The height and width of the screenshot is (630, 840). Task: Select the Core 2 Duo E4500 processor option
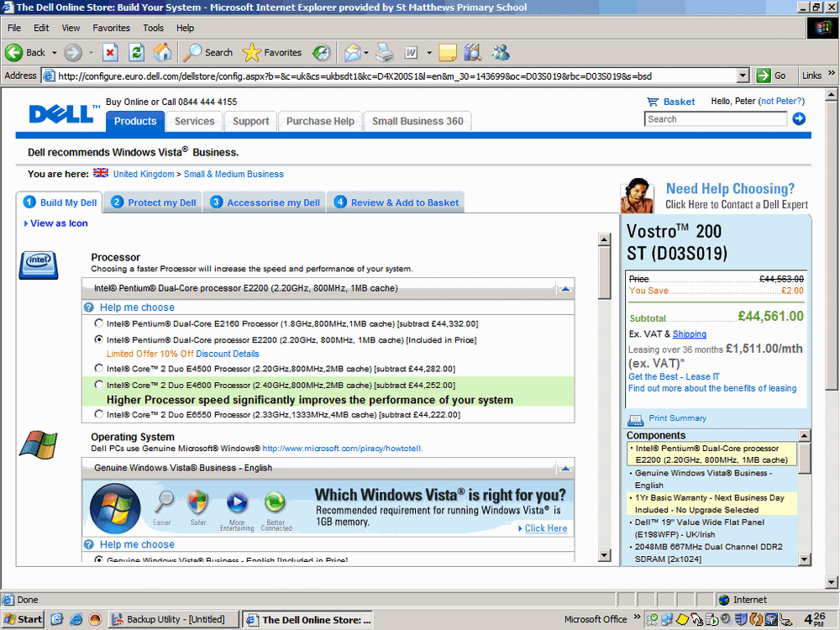coord(98,368)
